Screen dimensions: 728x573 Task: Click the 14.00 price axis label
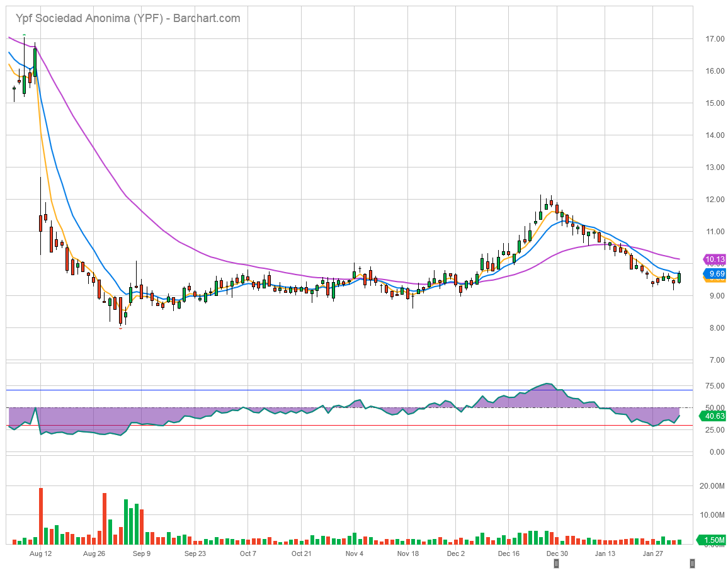pyautogui.click(x=715, y=135)
